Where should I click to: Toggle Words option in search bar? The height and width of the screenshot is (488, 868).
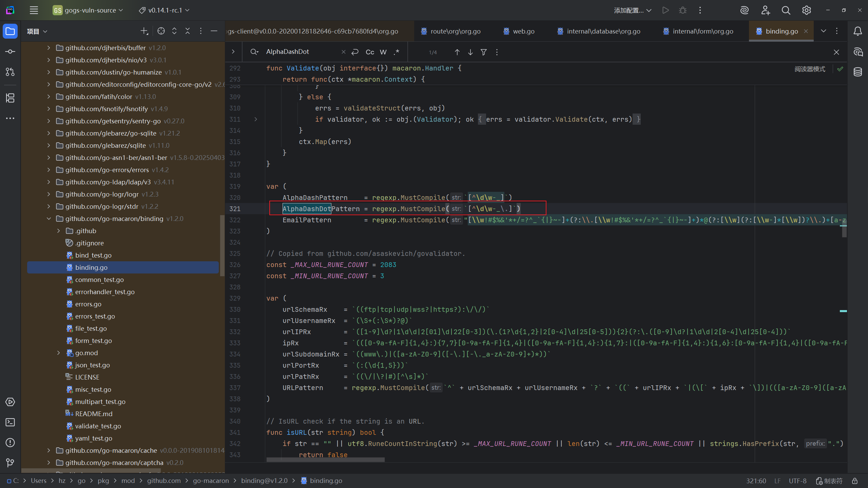coord(383,52)
